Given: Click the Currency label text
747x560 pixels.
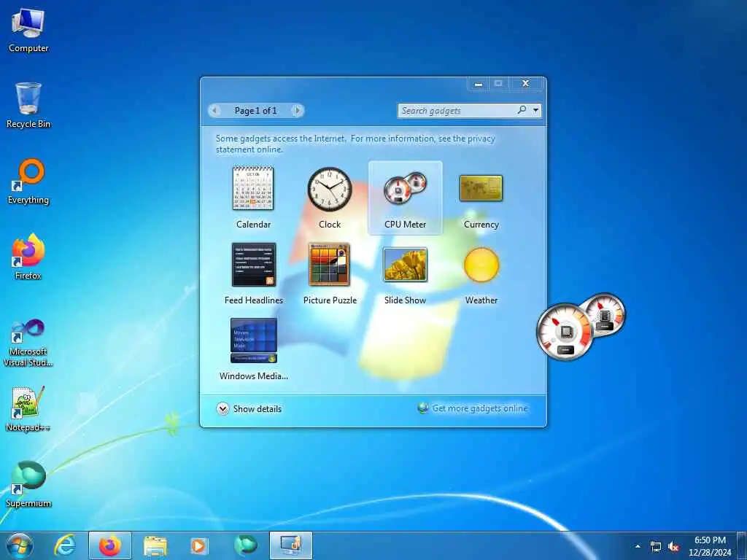Looking at the screenshot, I should pyautogui.click(x=481, y=225).
